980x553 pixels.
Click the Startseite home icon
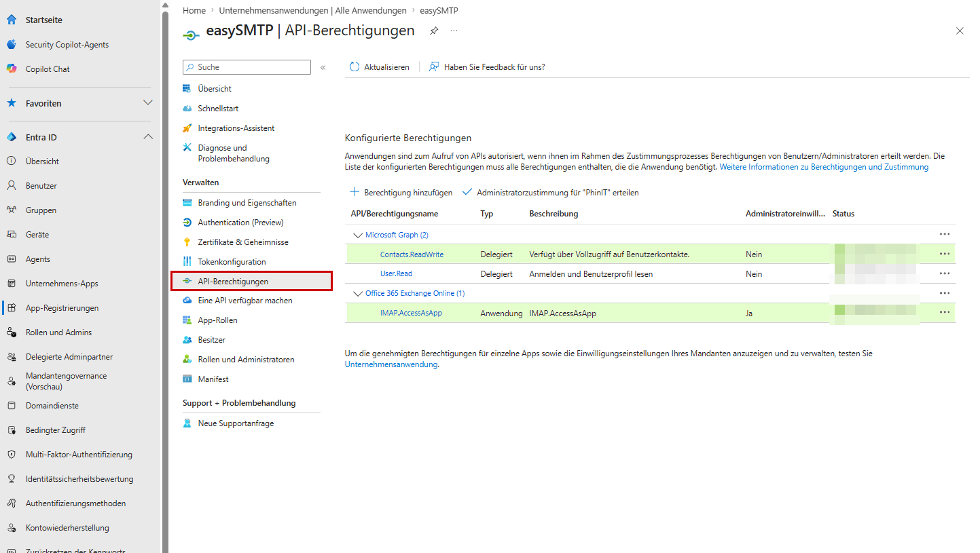(12, 20)
